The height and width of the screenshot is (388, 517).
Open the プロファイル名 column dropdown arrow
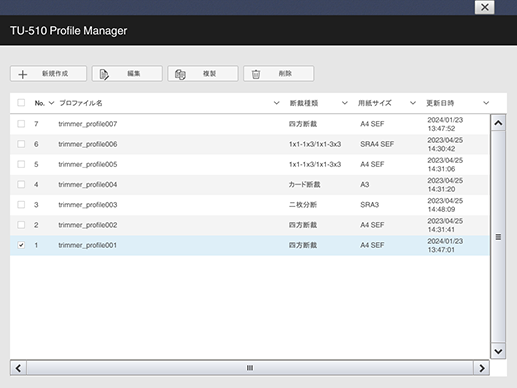[x=276, y=103]
